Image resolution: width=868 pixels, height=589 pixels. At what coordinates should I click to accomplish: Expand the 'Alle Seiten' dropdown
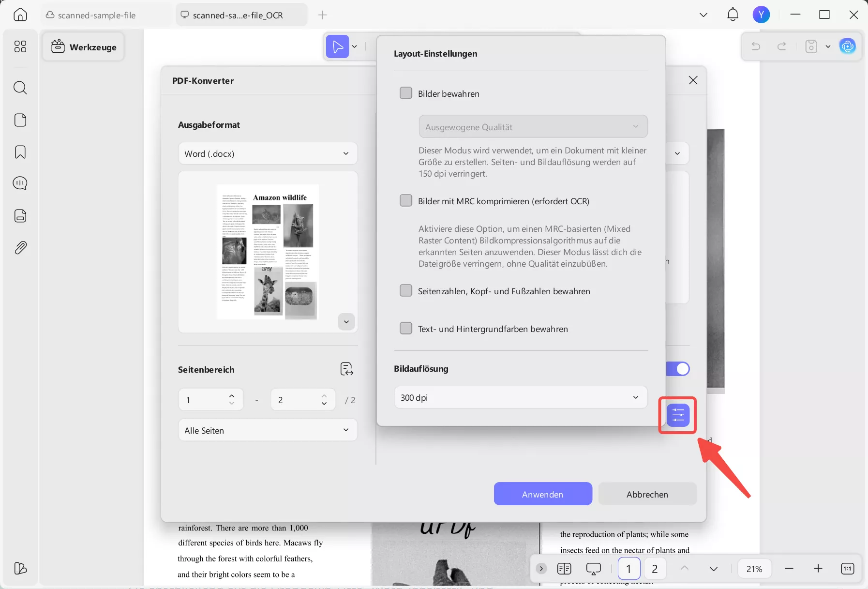pyautogui.click(x=268, y=430)
